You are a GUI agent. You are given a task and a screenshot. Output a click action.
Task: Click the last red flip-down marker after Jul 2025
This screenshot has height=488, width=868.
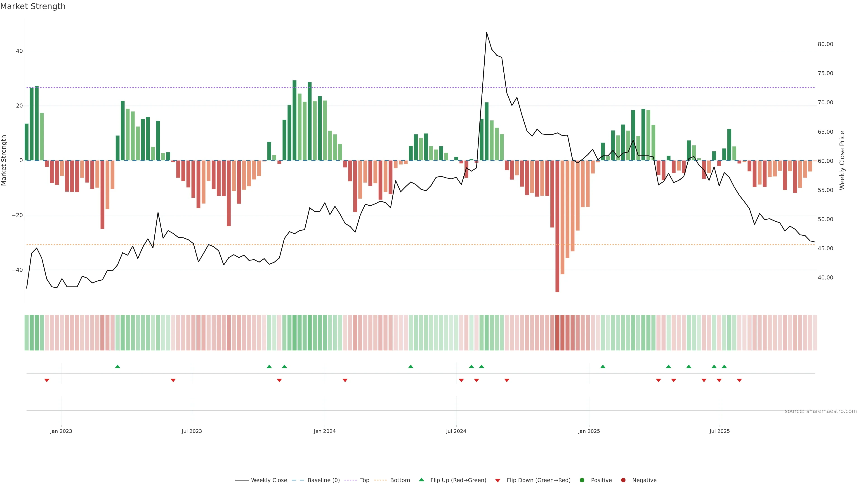[739, 380]
